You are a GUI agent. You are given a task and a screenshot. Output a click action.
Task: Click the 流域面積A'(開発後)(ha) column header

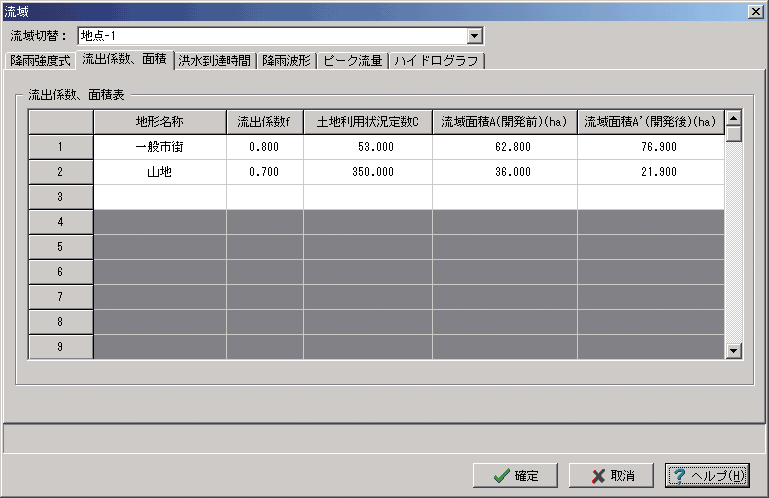pos(651,122)
